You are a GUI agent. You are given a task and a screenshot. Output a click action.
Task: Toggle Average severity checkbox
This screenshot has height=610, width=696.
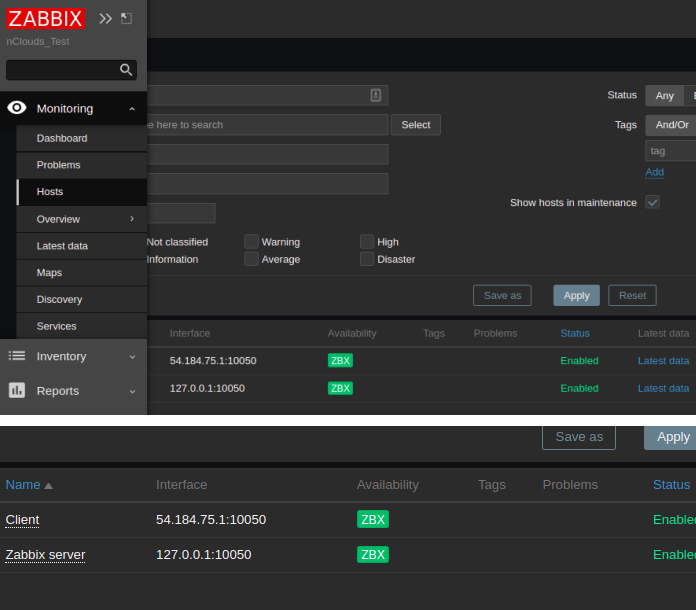pos(251,259)
